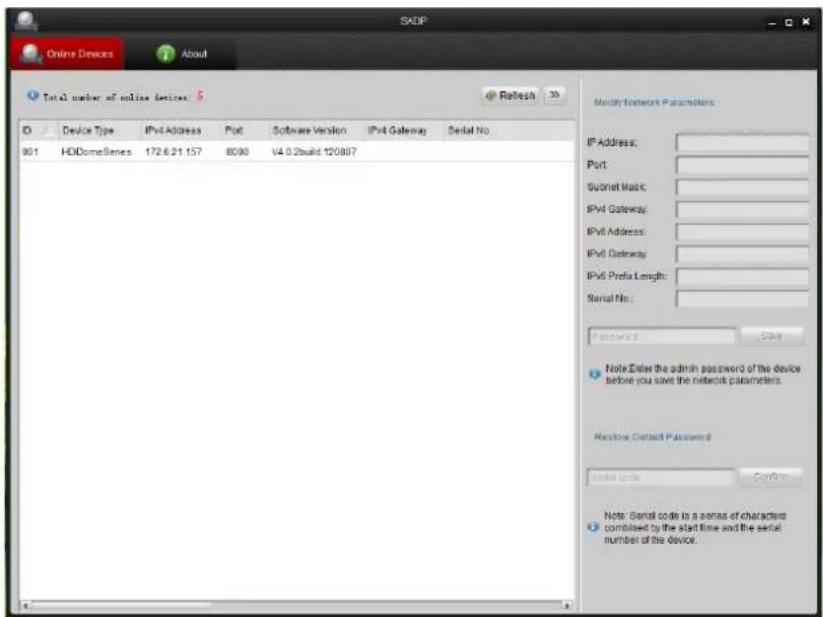Click the Serial code input field
Screen dimensions: 823x617
[660, 477]
